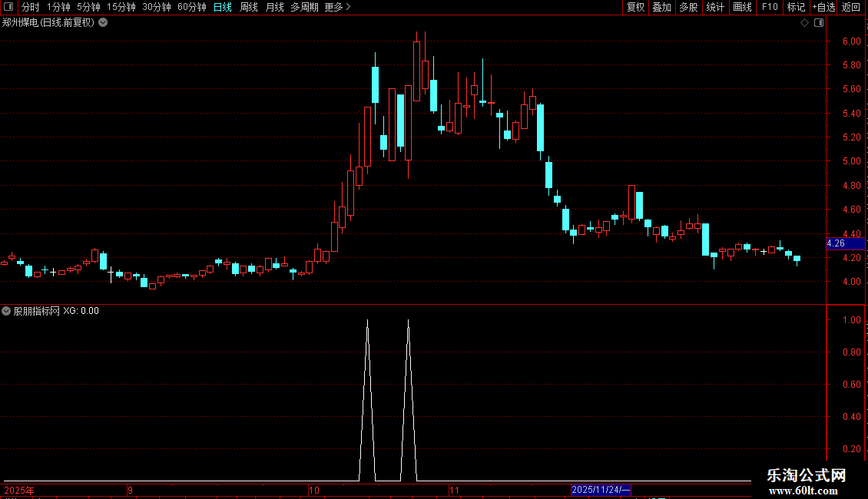Switch to the 周线 weekly chart

coord(249,7)
